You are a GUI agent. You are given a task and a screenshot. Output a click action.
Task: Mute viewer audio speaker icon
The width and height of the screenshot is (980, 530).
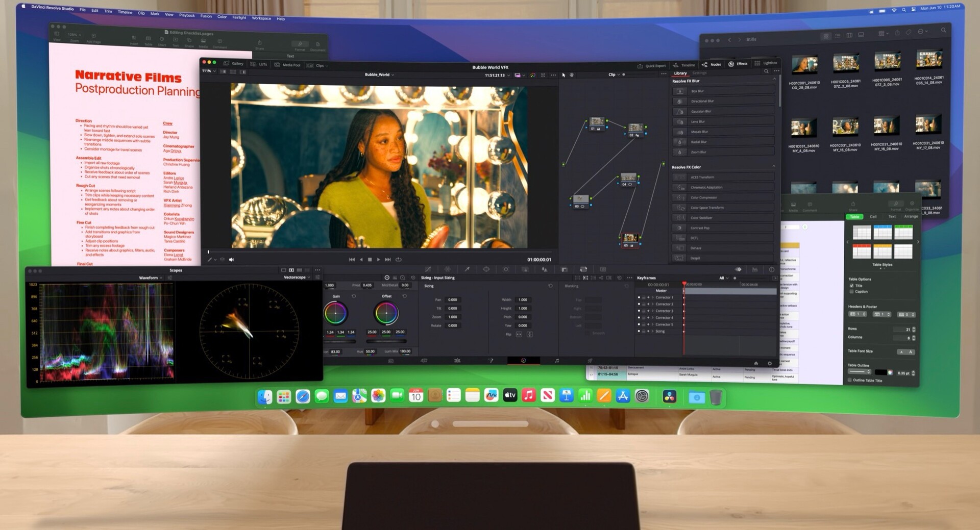coord(231,260)
